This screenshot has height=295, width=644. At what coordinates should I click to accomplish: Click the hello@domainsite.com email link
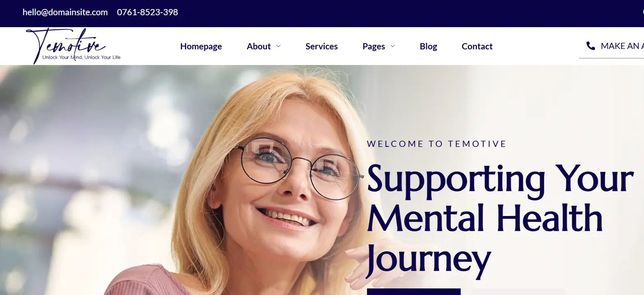tap(65, 12)
